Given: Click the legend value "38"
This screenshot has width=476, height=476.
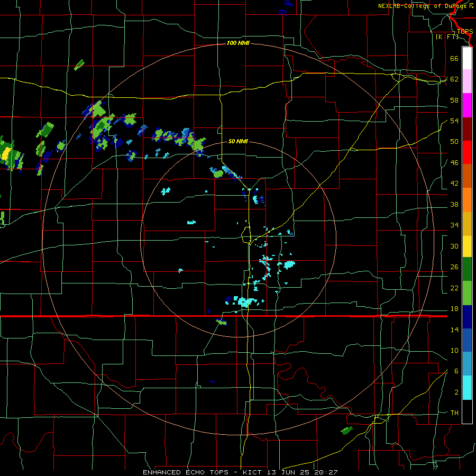Looking at the screenshot, I should pos(454,204).
